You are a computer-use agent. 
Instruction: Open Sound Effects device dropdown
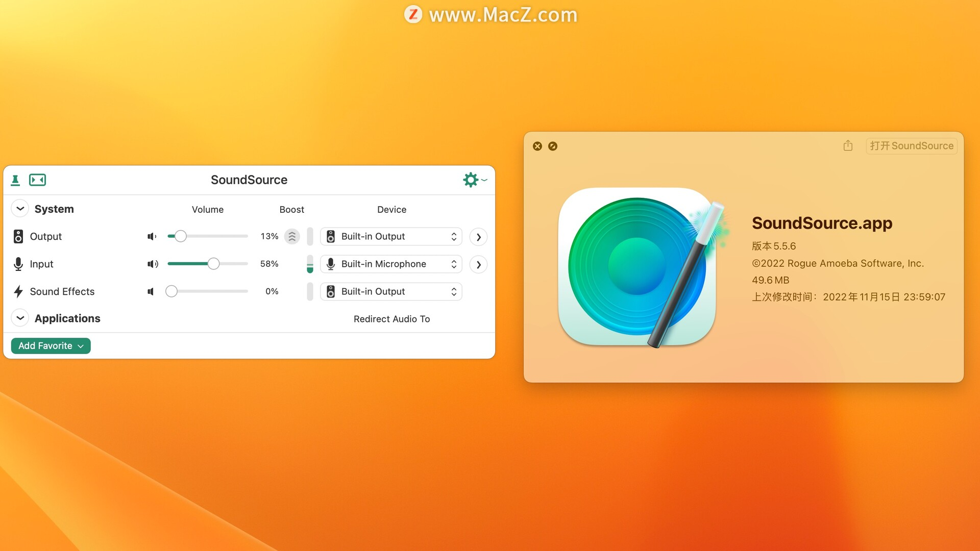(391, 292)
